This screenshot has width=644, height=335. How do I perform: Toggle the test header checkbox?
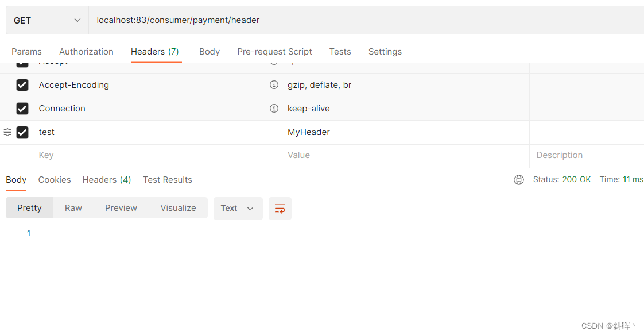tap(22, 132)
